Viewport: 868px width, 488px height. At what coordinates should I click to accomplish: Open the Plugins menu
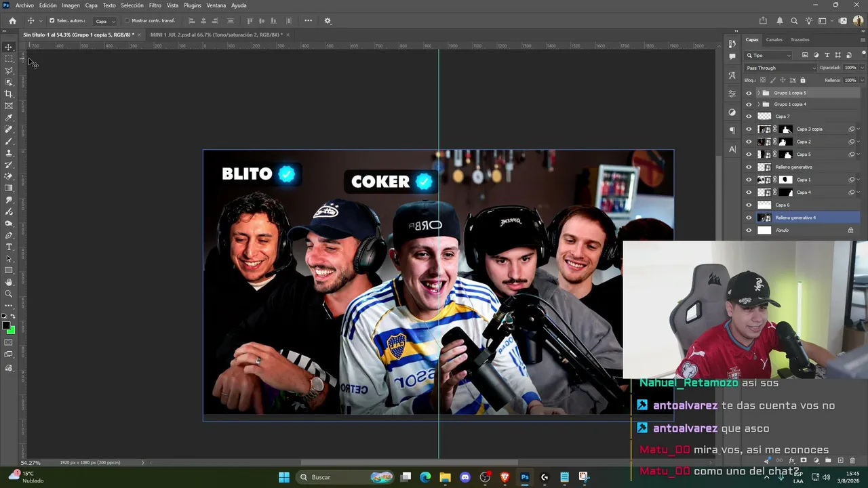point(193,5)
